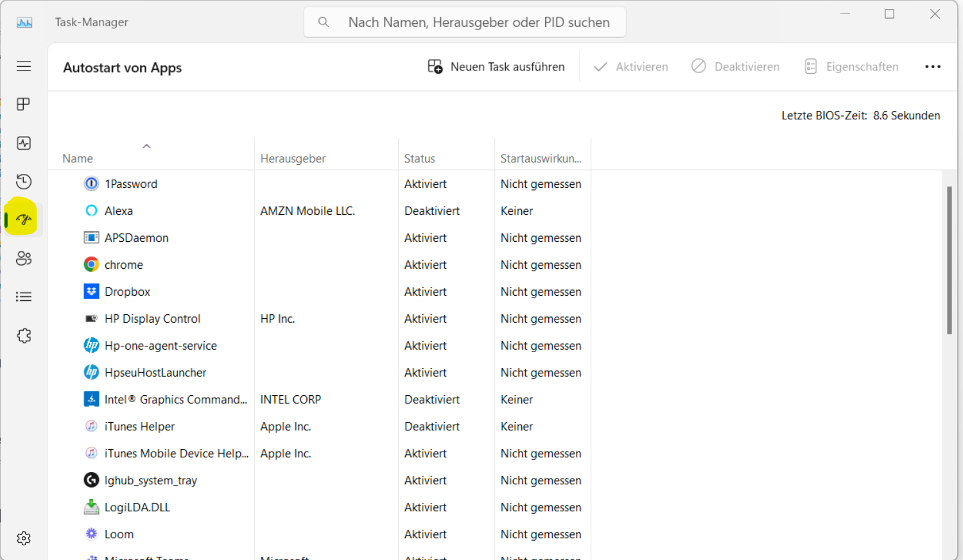Open the Services page in sidebar
Image resolution: width=963 pixels, height=560 pixels.
click(x=24, y=335)
